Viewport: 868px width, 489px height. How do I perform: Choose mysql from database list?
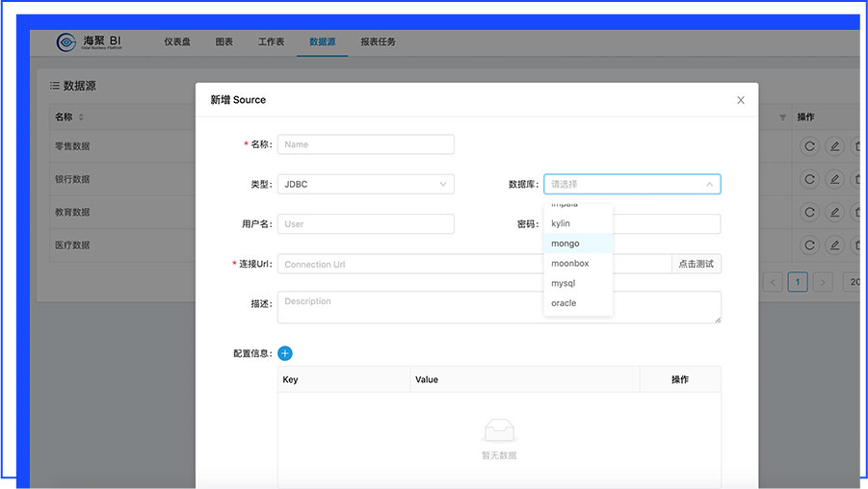coord(578,283)
